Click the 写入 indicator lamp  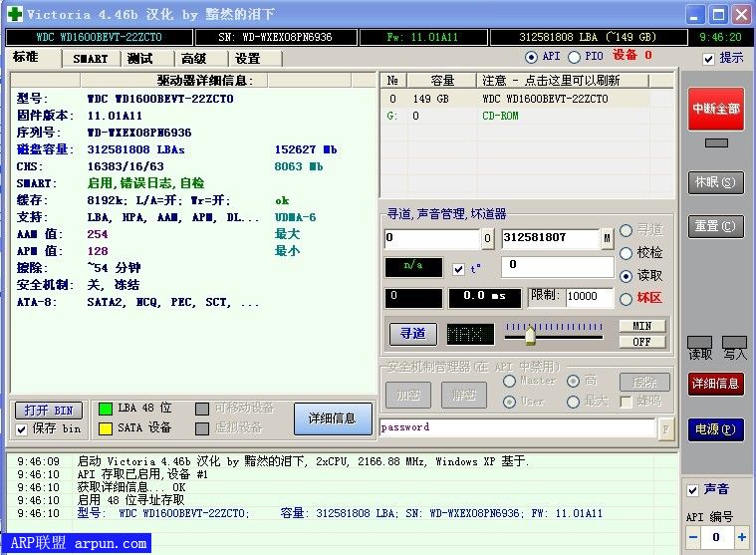[734, 342]
